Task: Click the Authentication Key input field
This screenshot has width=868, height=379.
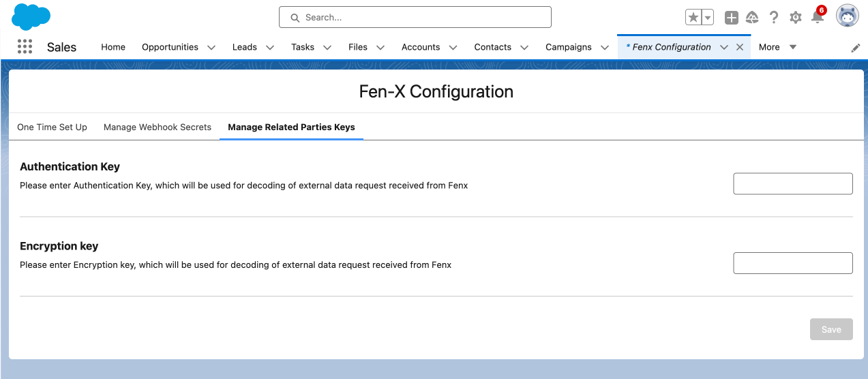Action: 793,184
